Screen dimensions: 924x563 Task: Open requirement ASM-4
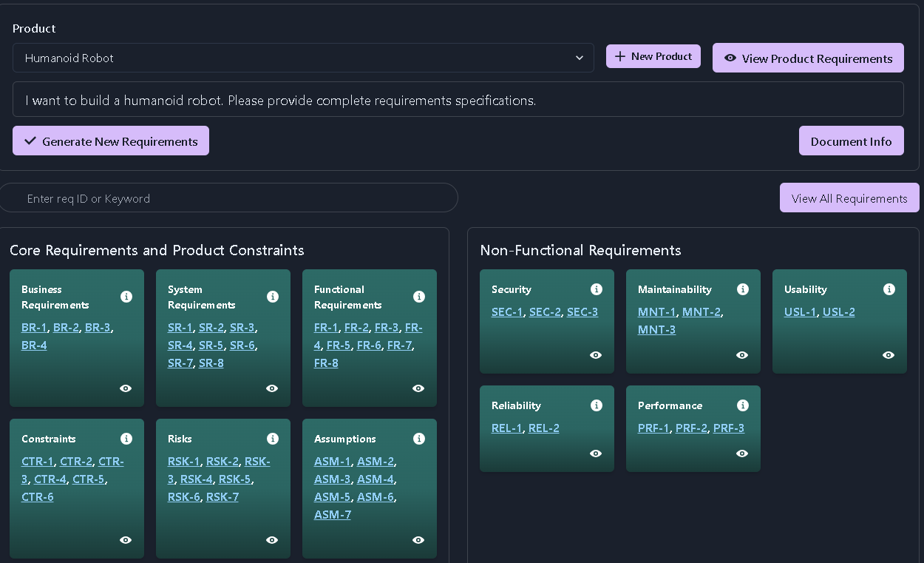[376, 479]
